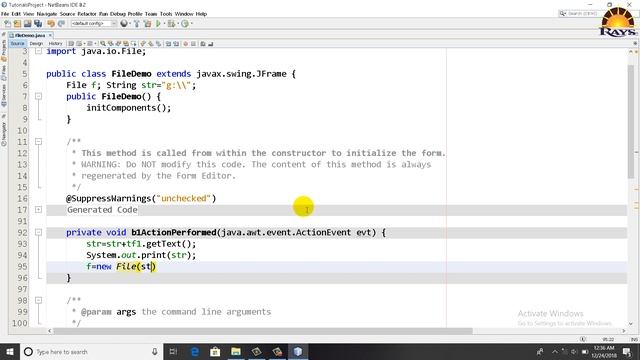This screenshot has width=640, height=360.
Task: Collapse the Javadoc comment fold on line 11
Action: [x=38, y=142]
